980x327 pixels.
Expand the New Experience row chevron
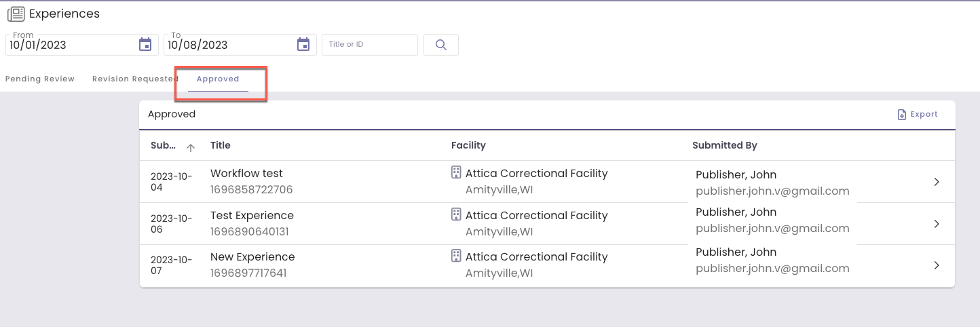click(x=937, y=265)
